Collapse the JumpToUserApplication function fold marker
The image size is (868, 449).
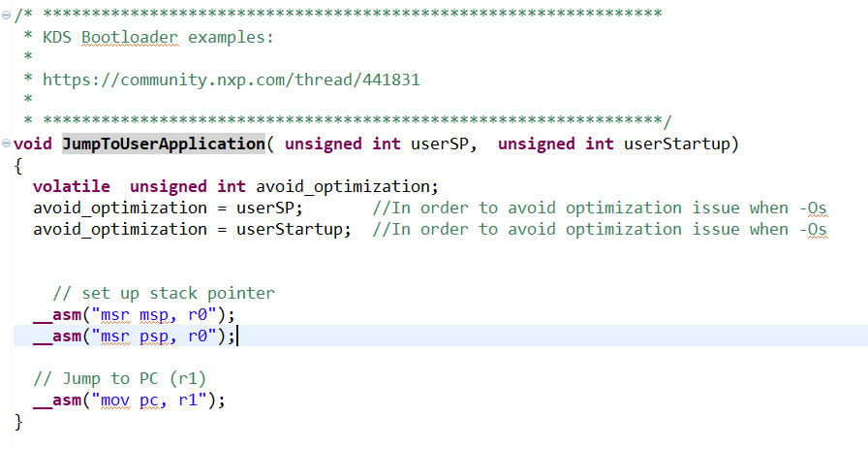point(7,144)
